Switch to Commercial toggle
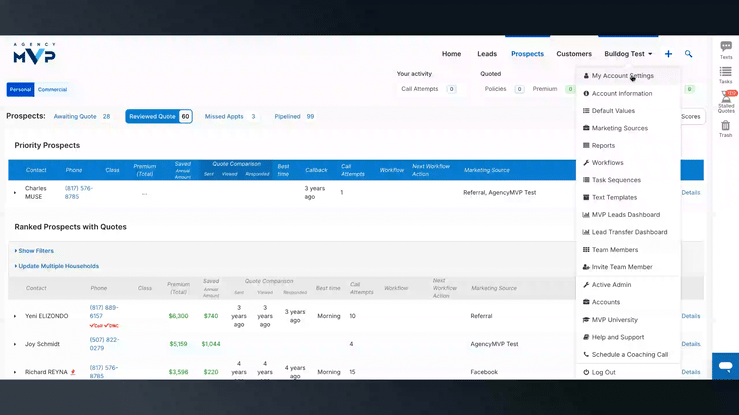Viewport: 739px width, 415px height. pyautogui.click(x=52, y=90)
